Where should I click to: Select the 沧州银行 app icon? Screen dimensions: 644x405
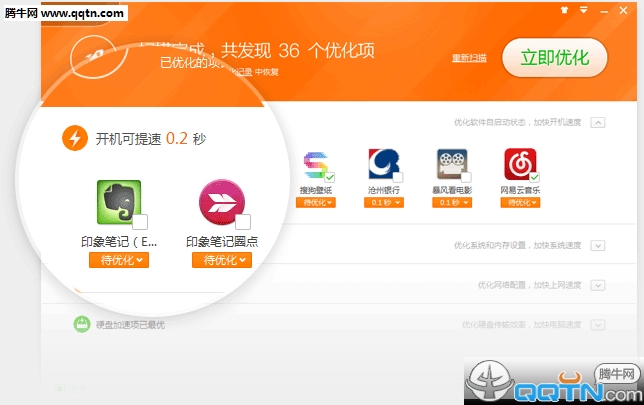point(384,164)
